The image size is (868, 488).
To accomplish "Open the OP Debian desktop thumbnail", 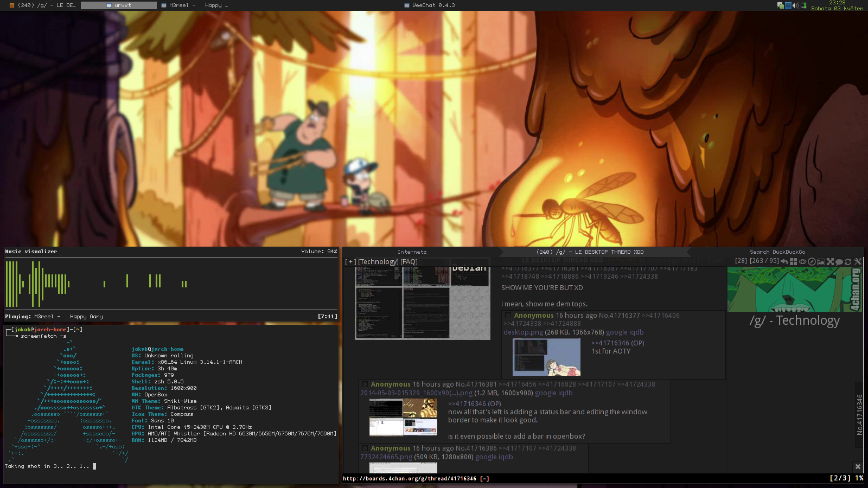I will tap(423, 302).
